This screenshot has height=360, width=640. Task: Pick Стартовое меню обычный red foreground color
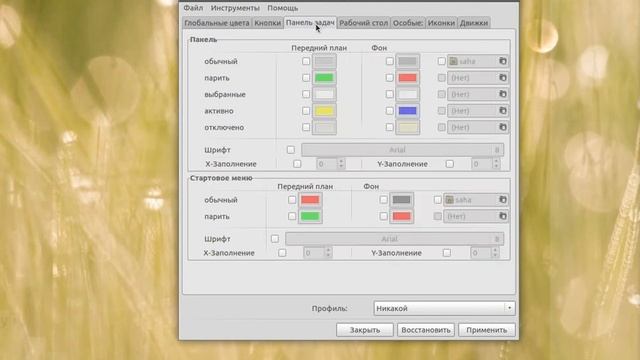(x=310, y=200)
